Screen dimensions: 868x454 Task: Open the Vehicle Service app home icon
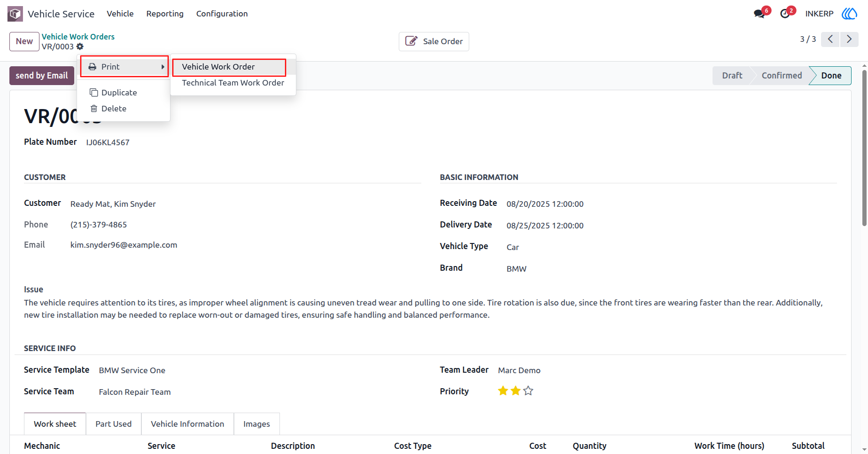point(15,14)
